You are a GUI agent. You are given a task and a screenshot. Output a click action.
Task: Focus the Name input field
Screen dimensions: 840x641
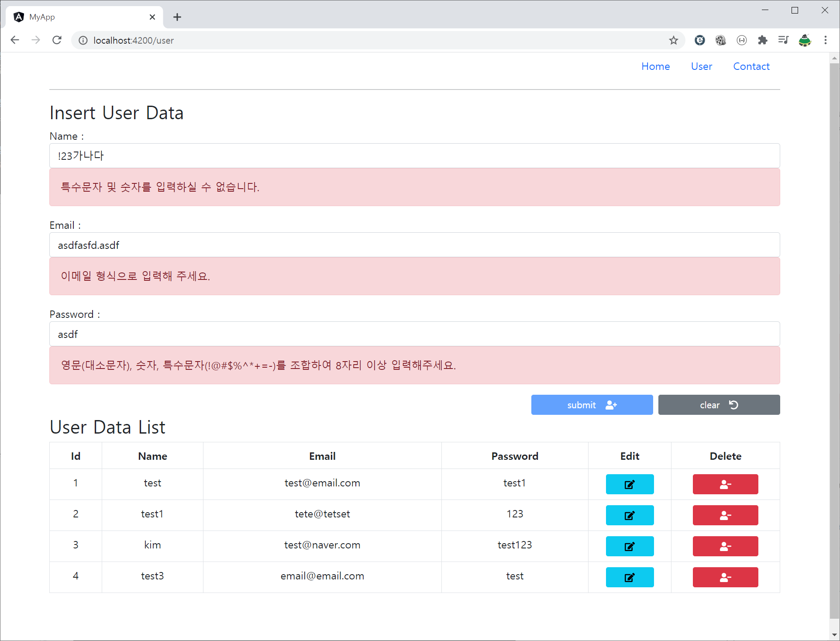pyautogui.click(x=414, y=156)
